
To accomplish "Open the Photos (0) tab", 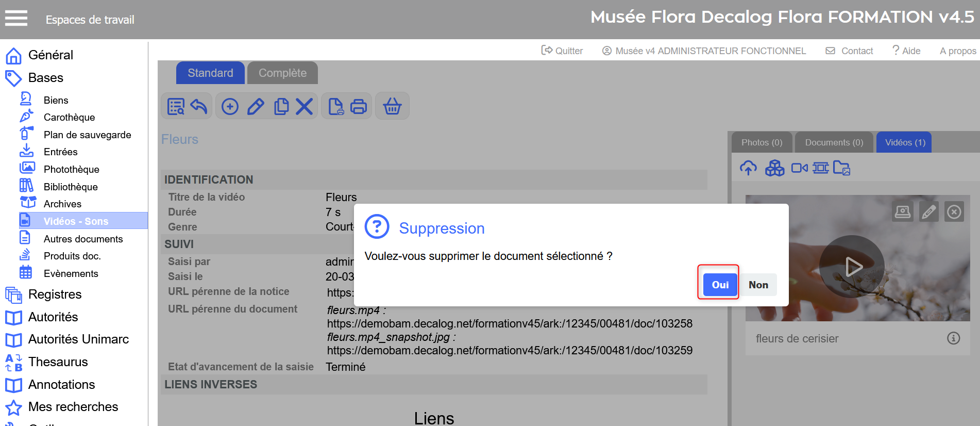I will click(762, 142).
